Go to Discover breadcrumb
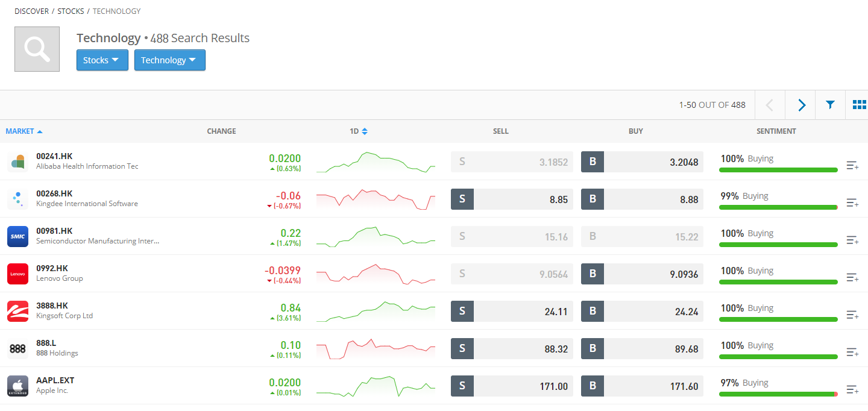 click(31, 11)
